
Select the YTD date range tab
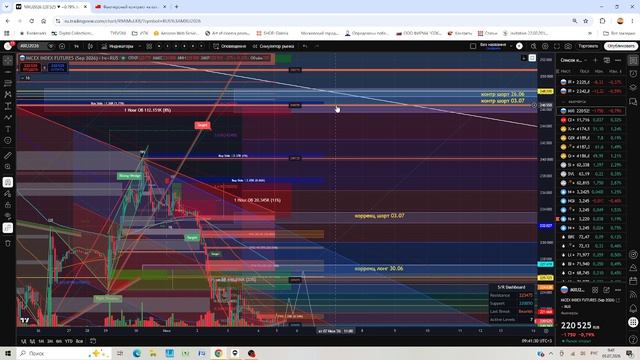(x=69, y=341)
